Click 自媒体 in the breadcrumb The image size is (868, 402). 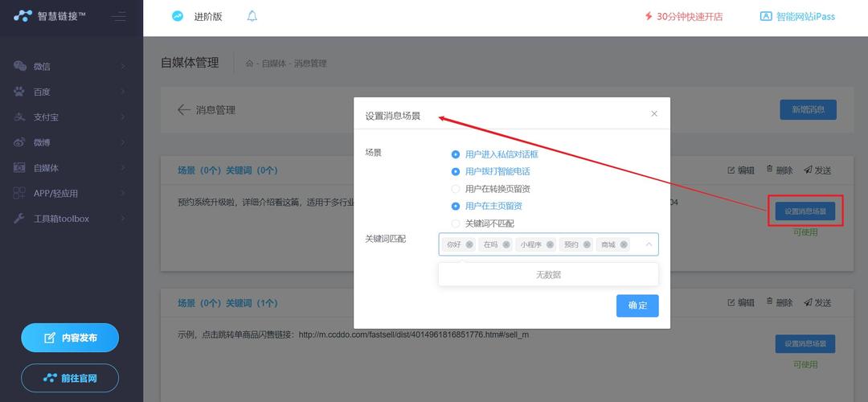tap(273, 64)
